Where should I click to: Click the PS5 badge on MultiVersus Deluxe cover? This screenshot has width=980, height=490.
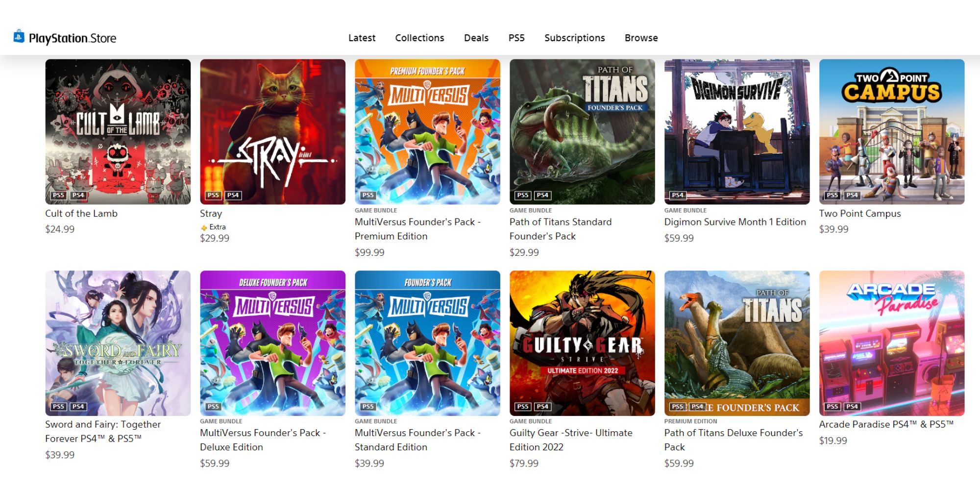[214, 406]
